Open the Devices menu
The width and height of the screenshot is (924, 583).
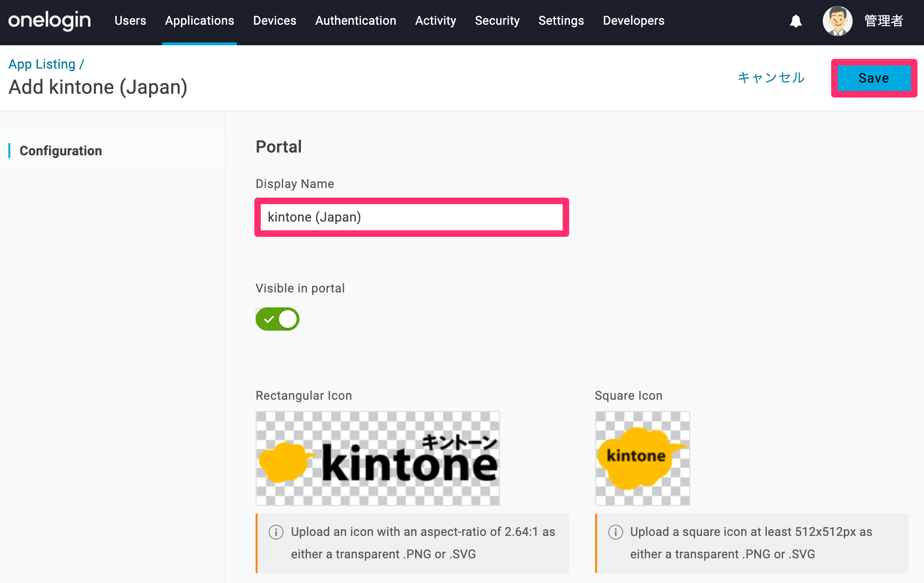275,21
